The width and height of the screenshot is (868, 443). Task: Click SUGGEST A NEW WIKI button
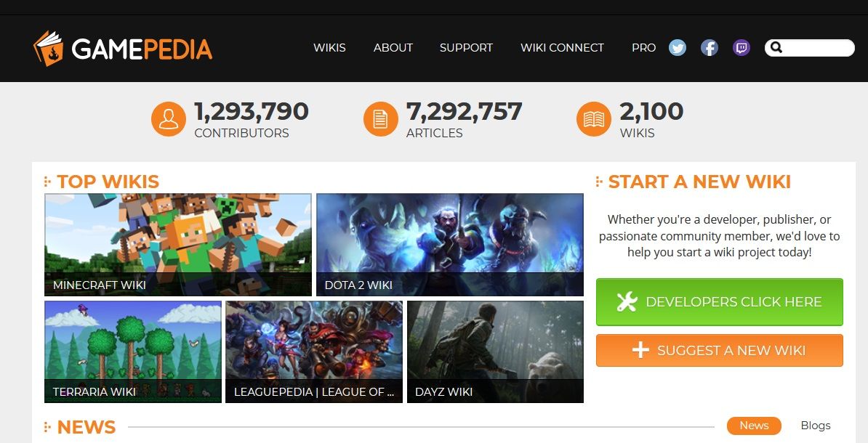[x=720, y=350]
